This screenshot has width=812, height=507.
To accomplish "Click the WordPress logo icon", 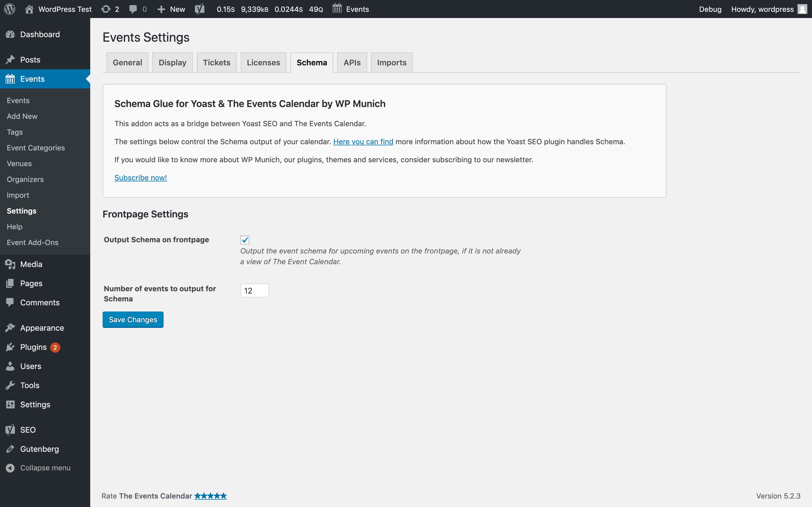I will point(10,9).
